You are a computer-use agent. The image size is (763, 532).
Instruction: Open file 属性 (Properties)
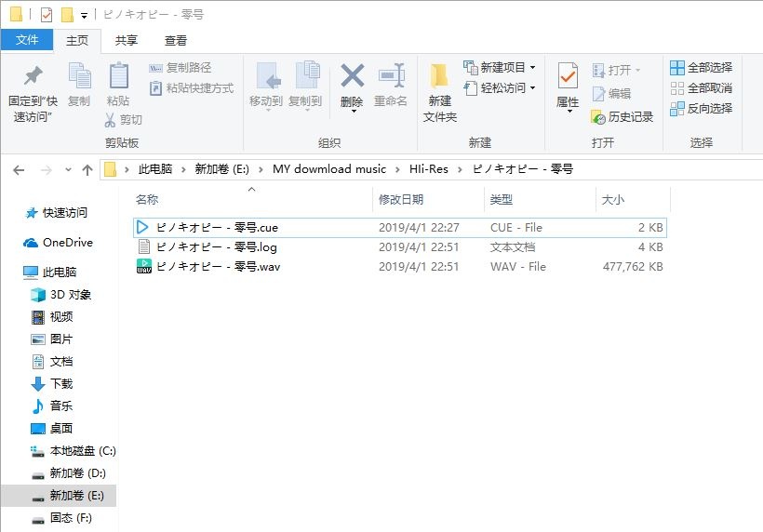pyautogui.click(x=568, y=84)
